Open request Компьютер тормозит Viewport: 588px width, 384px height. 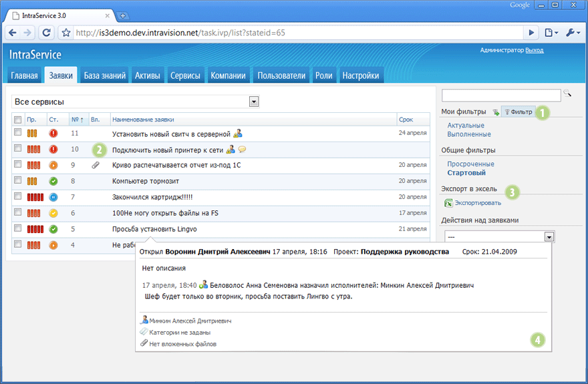[x=146, y=182]
